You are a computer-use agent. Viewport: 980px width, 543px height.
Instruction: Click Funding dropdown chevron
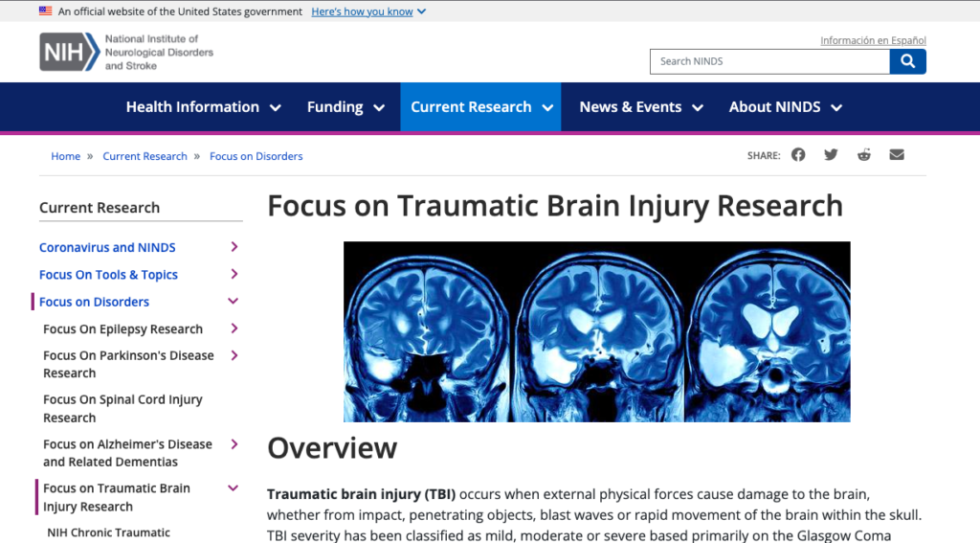click(x=379, y=107)
